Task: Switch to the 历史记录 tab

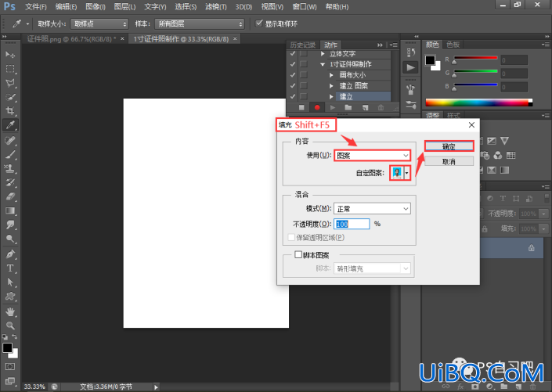Action: (302, 45)
